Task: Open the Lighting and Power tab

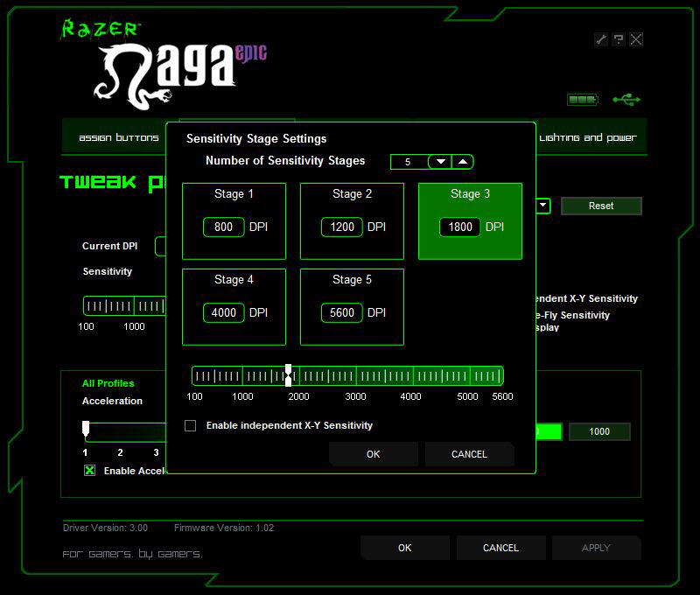Action: pyautogui.click(x=588, y=137)
